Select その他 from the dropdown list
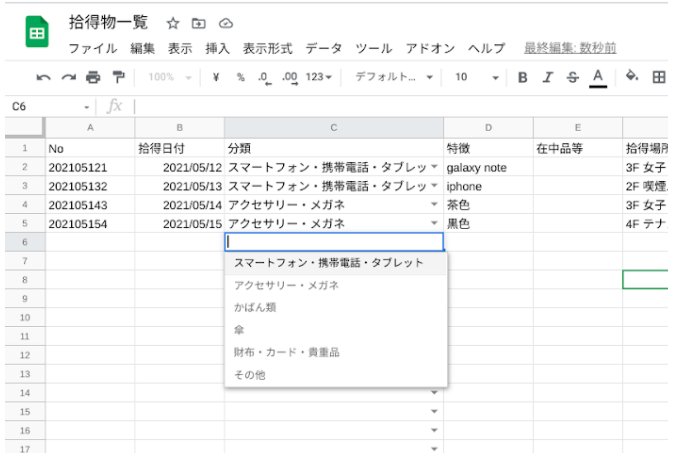 pos(335,375)
